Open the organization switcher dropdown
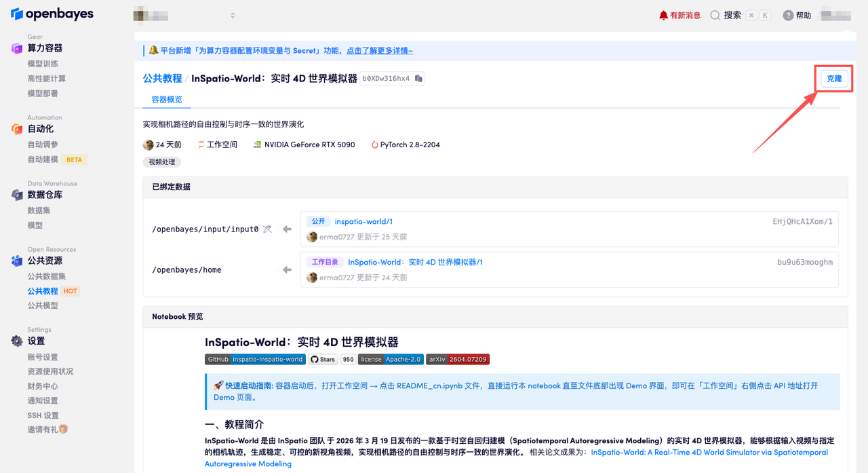 point(184,15)
